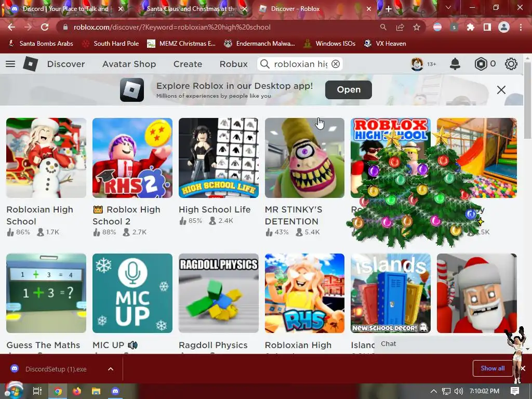532x399 pixels.
Task: Open Roblox High School 2 thumbnail
Action: coord(132,158)
